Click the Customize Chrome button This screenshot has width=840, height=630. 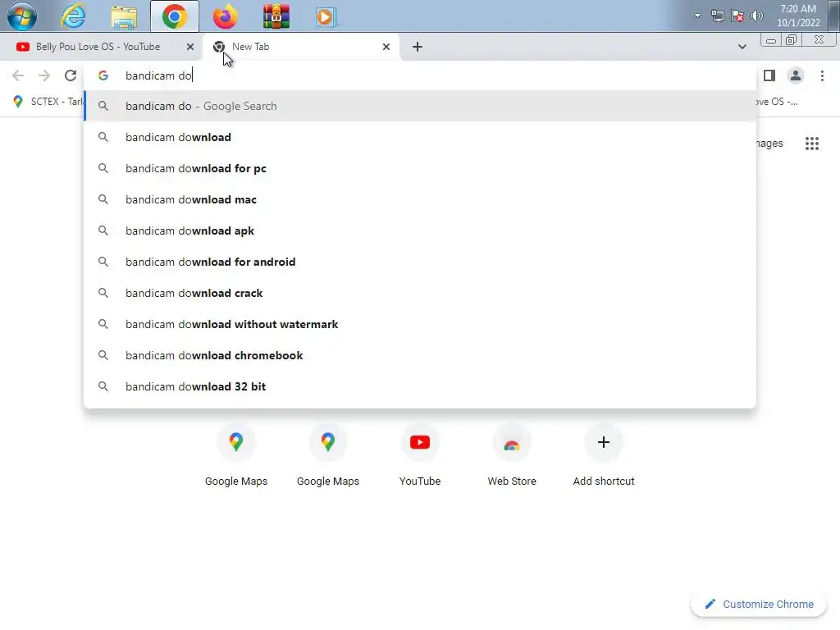(x=759, y=604)
